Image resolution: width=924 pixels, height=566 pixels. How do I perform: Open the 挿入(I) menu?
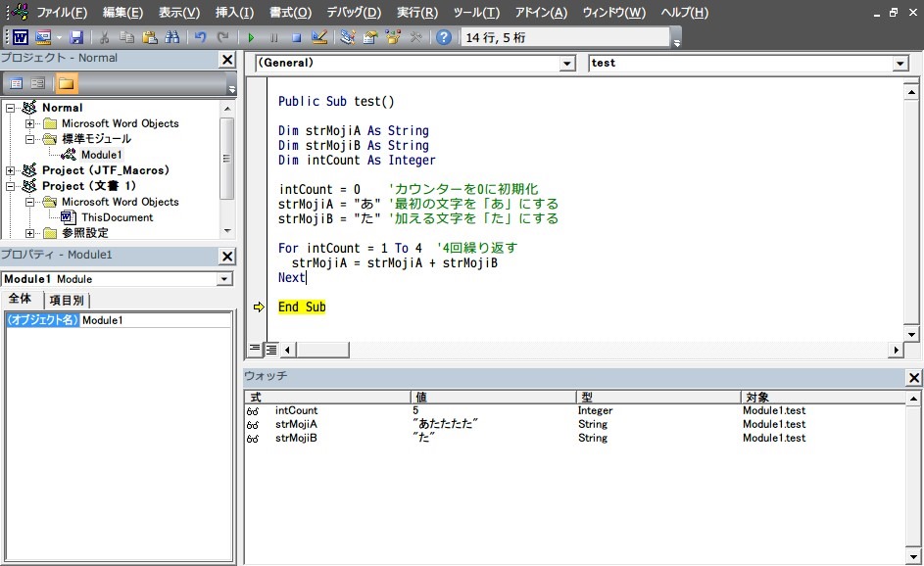(234, 13)
